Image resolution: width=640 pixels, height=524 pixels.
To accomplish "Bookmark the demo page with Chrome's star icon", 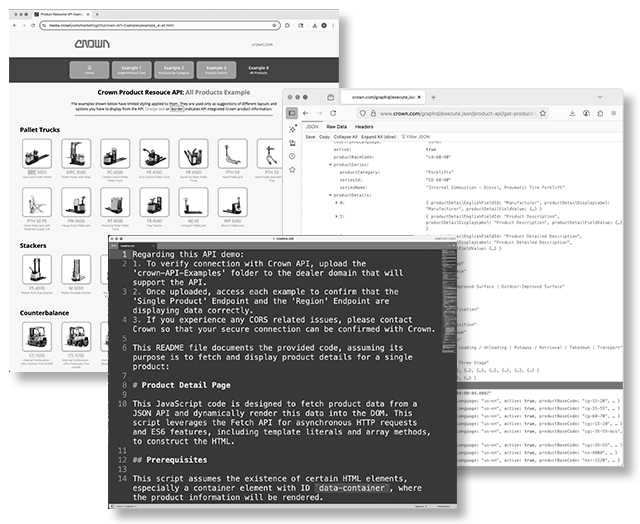I will [274, 25].
